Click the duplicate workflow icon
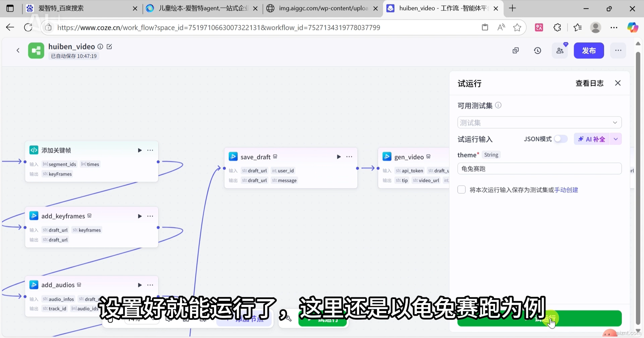Screen dimensions: 644x338 (515, 50)
